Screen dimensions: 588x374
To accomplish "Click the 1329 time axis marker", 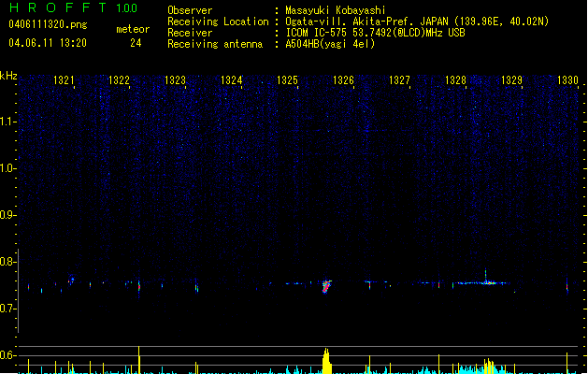I will 511,80.
